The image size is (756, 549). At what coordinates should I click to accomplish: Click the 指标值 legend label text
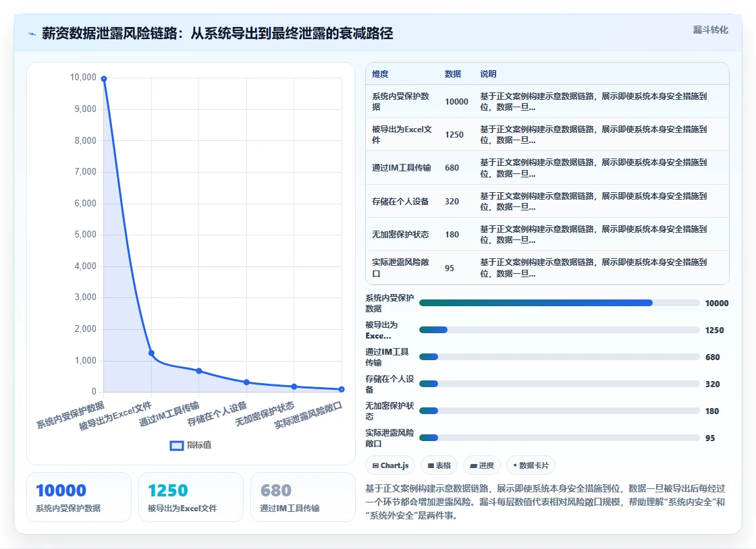(199, 445)
